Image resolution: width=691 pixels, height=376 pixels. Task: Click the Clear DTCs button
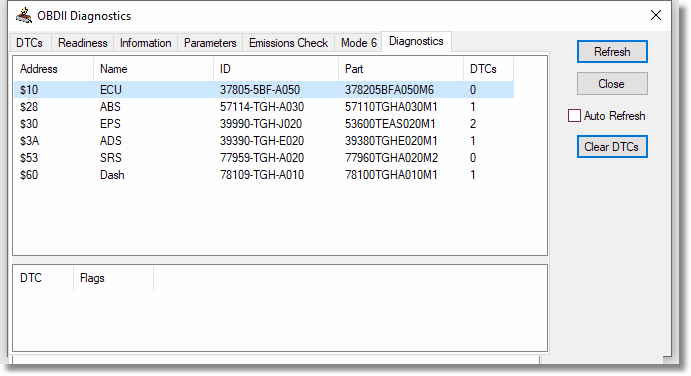click(612, 147)
